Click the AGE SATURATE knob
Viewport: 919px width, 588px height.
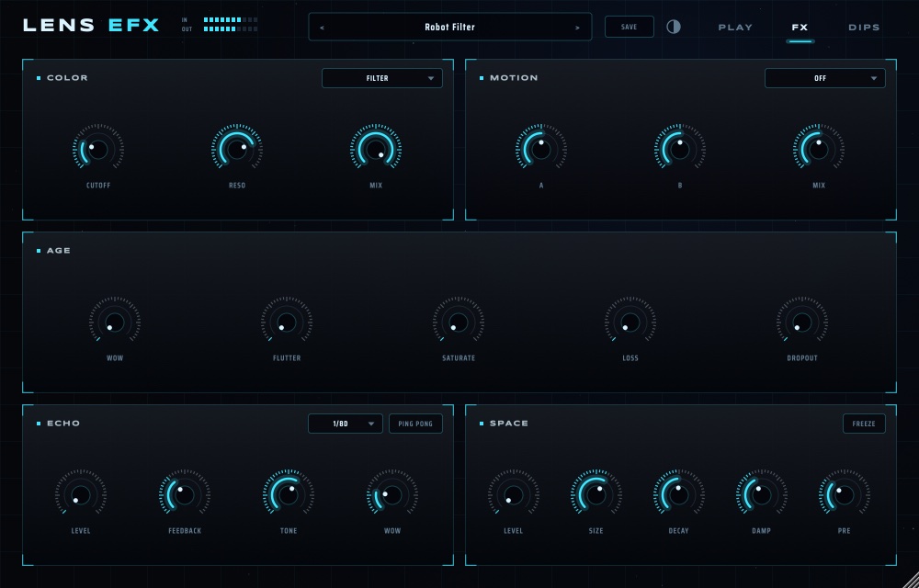point(459,322)
